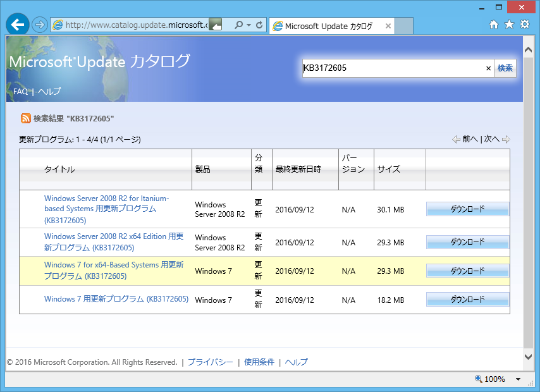This screenshot has height=392, width=540.
Task: Open the Windows Server 2008 R2 Itanium update link
Action: [106, 209]
